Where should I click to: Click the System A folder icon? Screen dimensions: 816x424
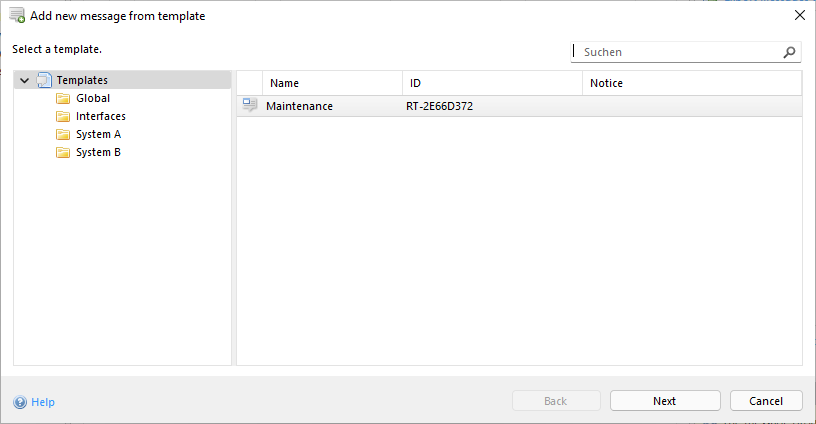click(x=63, y=135)
